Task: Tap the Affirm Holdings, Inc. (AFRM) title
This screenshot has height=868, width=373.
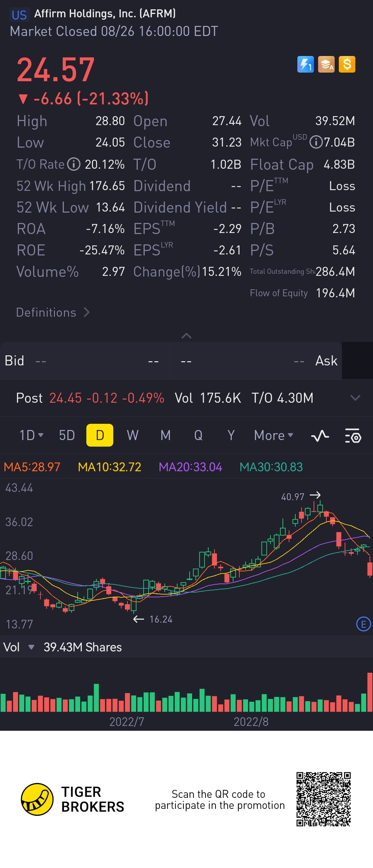Action: tap(105, 13)
